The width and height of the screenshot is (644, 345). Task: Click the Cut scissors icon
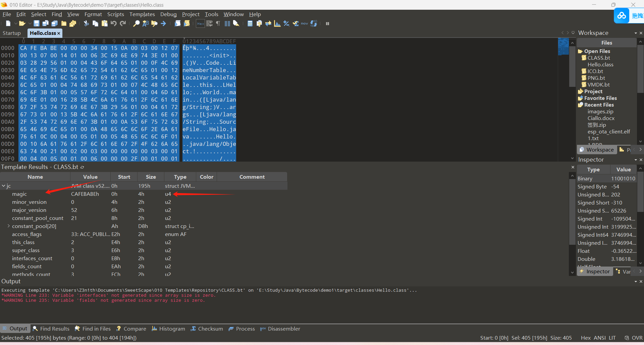pos(86,23)
